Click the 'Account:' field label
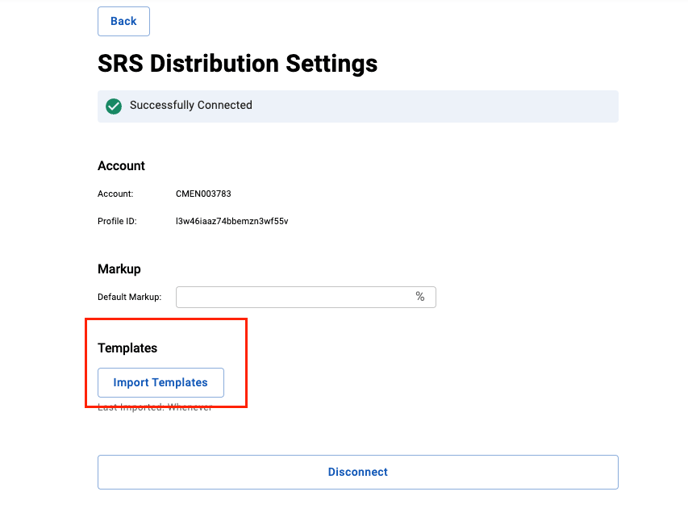688x525 pixels. (x=115, y=193)
